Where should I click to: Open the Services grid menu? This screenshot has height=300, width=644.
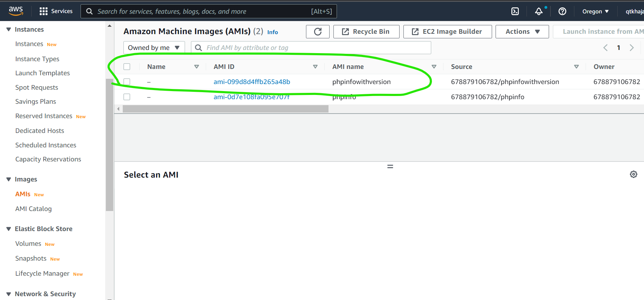[x=44, y=11]
